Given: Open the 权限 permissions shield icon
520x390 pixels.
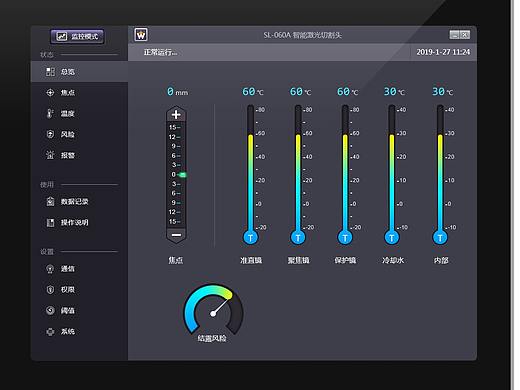Looking at the screenshot, I should (50, 290).
